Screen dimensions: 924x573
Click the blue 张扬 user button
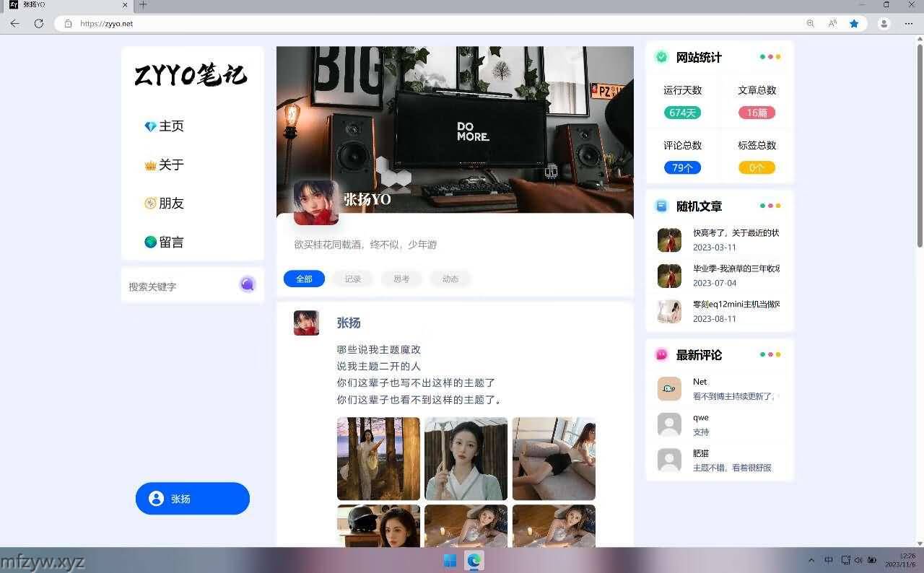click(x=192, y=499)
